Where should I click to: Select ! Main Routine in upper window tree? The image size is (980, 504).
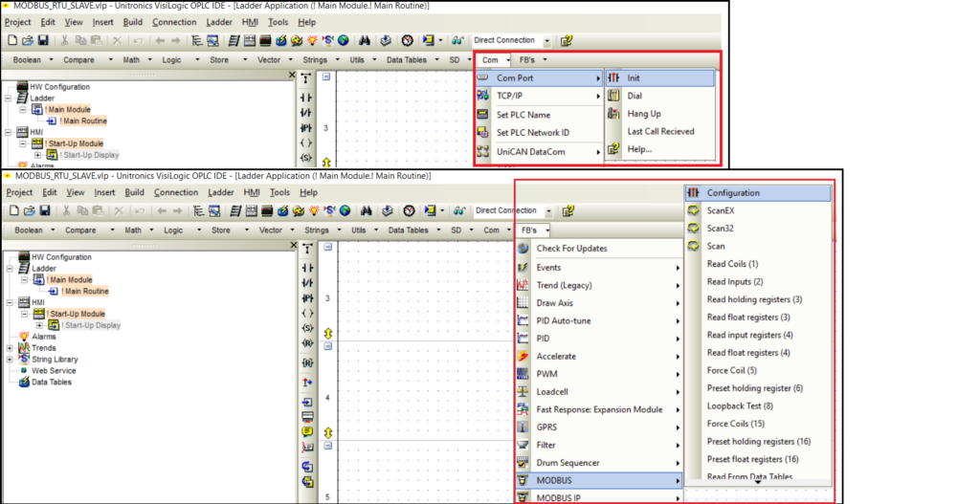pos(84,121)
